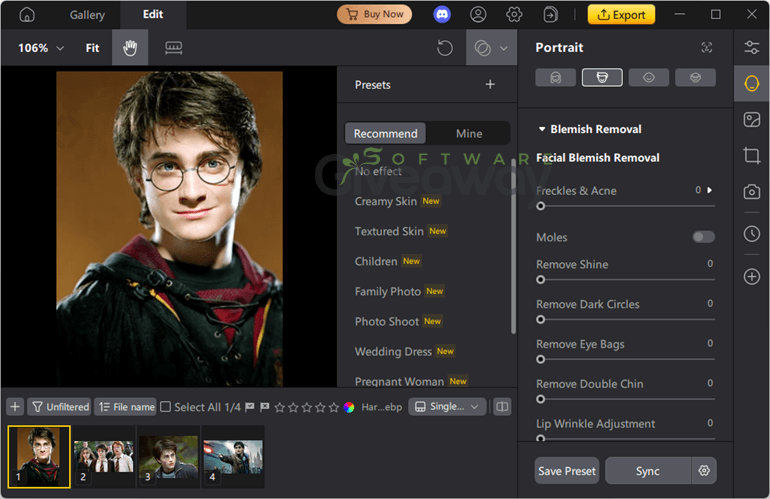Reset edits with the undo circular arrow
The image size is (770, 499).
click(444, 48)
